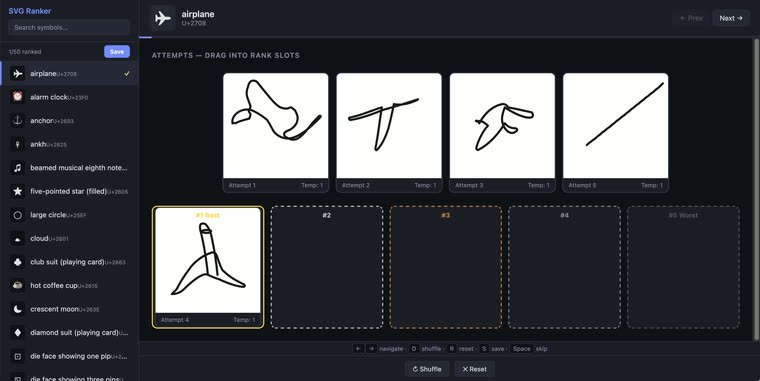Image resolution: width=760 pixels, height=381 pixels.
Task: Select Attempt 2 drawing thumbnail
Action: (x=389, y=132)
